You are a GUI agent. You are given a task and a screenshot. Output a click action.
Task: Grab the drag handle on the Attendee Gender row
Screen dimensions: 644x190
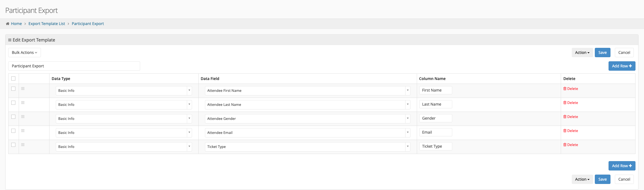click(23, 117)
